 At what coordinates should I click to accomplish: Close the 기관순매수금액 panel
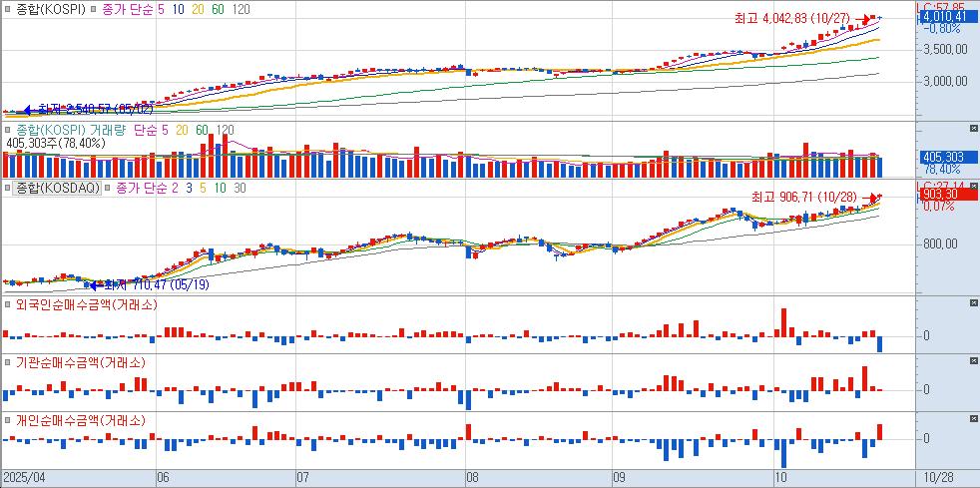coord(973,360)
